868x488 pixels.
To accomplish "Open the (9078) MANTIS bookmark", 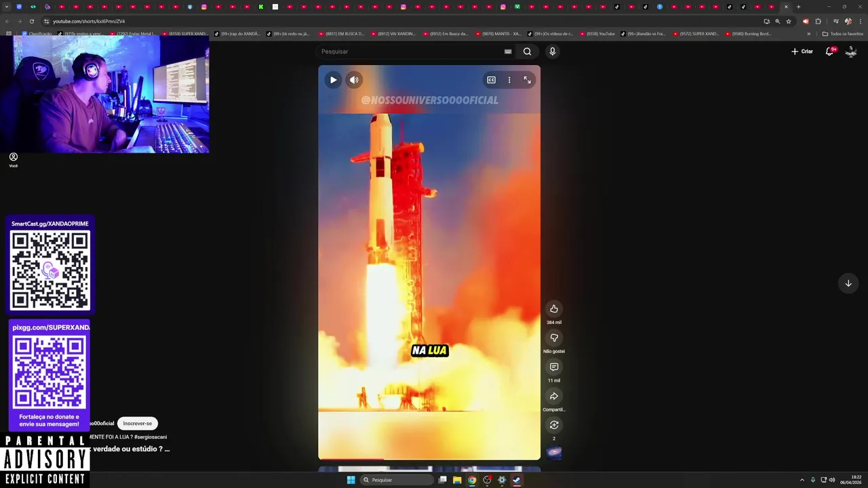I will tap(498, 34).
